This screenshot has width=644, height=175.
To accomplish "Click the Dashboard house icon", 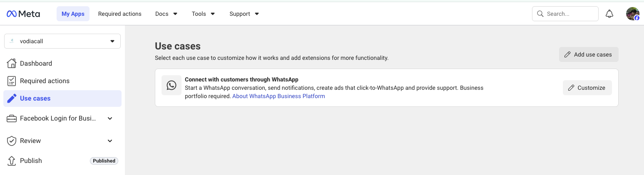I will coord(12,63).
